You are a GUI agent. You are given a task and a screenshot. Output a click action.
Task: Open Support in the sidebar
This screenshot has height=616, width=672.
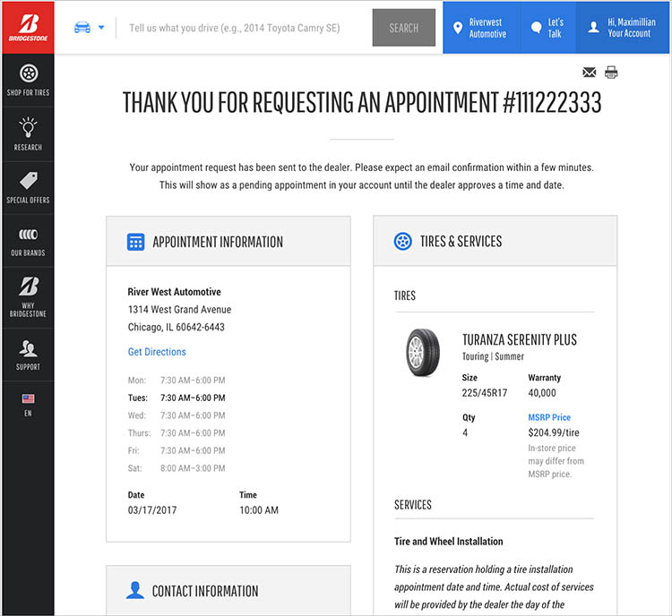pyautogui.click(x=27, y=355)
